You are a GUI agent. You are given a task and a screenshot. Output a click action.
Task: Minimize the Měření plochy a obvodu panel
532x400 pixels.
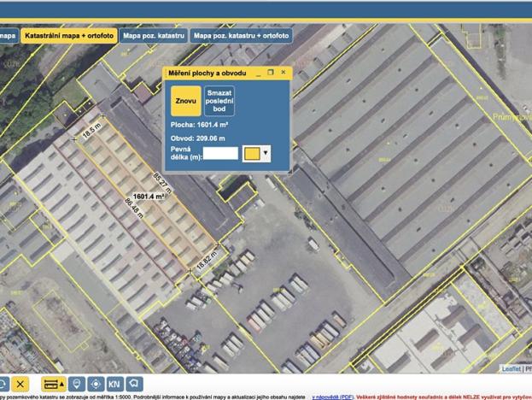pyautogui.click(x=258, y=73)
